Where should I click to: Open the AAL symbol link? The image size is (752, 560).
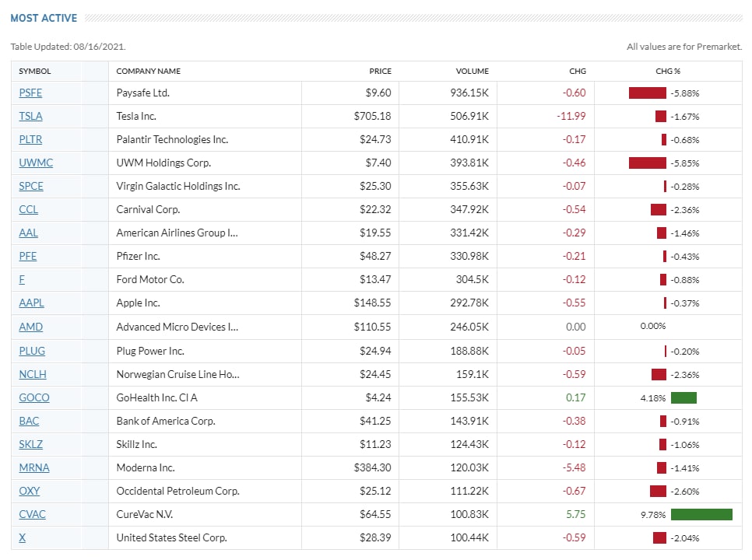[x=28, y=233]
